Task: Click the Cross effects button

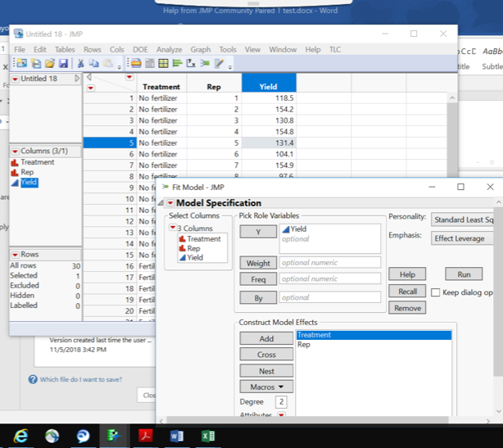Action: [x=266, y=355]
